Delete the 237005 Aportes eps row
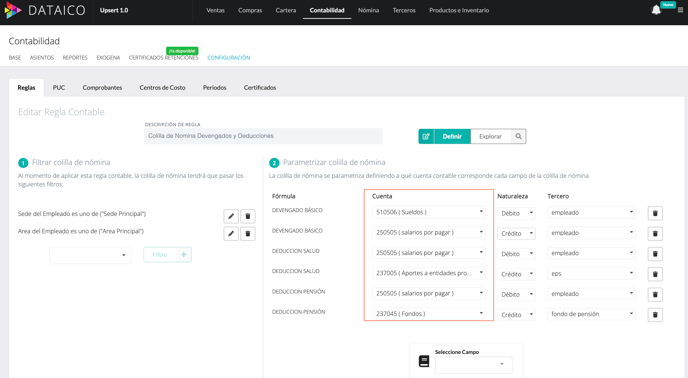The height and width of the screenshot is (378, 688). pyautogui.click(x=655, y=274)
